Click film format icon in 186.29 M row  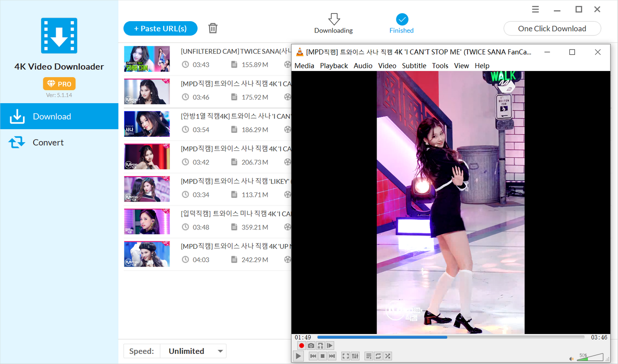[x=288, y=130]
